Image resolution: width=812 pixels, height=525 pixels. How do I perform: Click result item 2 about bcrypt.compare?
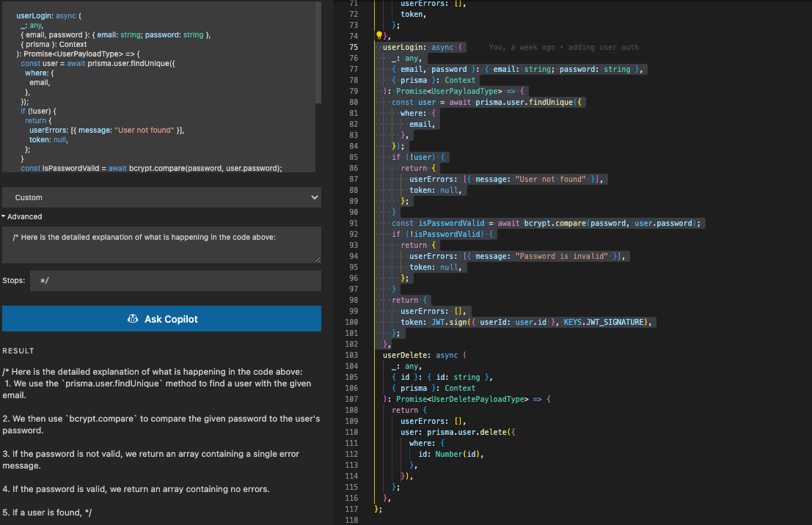pos(161,425)
